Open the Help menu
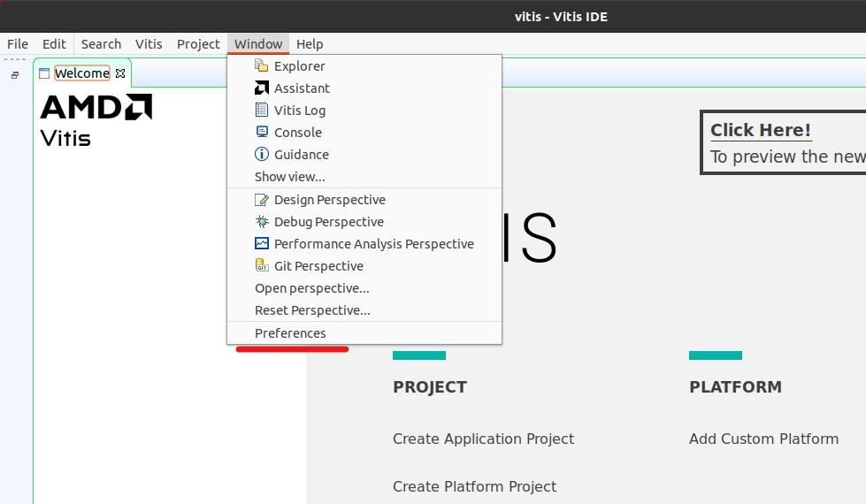Viewport: 866px width, 504px height. [x=310, y=44]
